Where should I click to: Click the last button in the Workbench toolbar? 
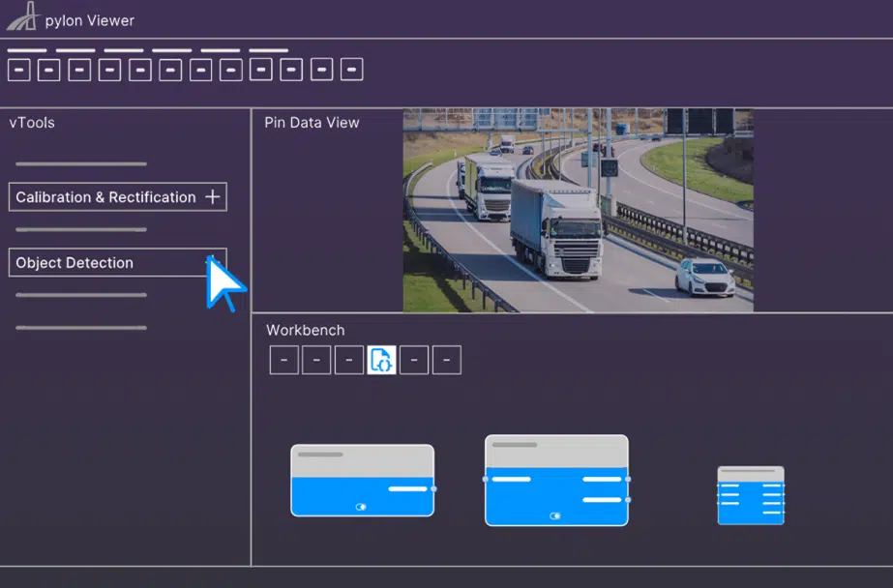447,360
